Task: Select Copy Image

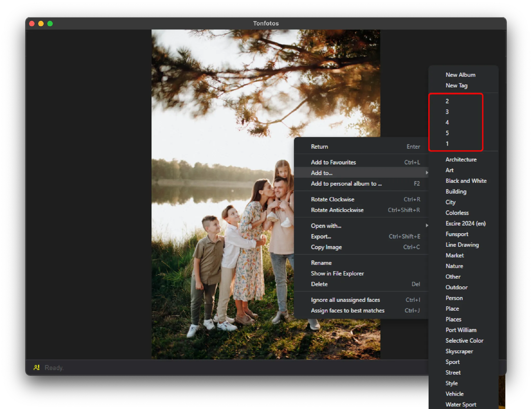Action: (361, 247)
